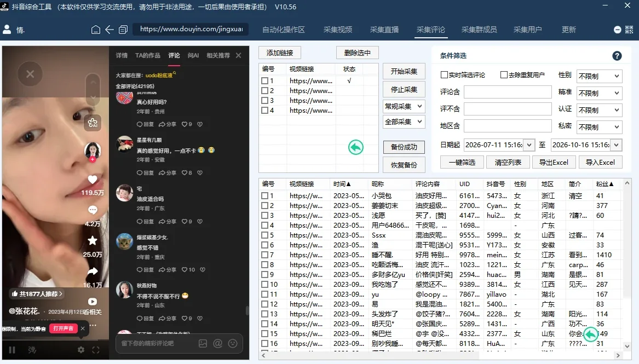
Task: Open comments bubble icon showing 4.2万
Action: pyautogui.click(x=93, y=210)
